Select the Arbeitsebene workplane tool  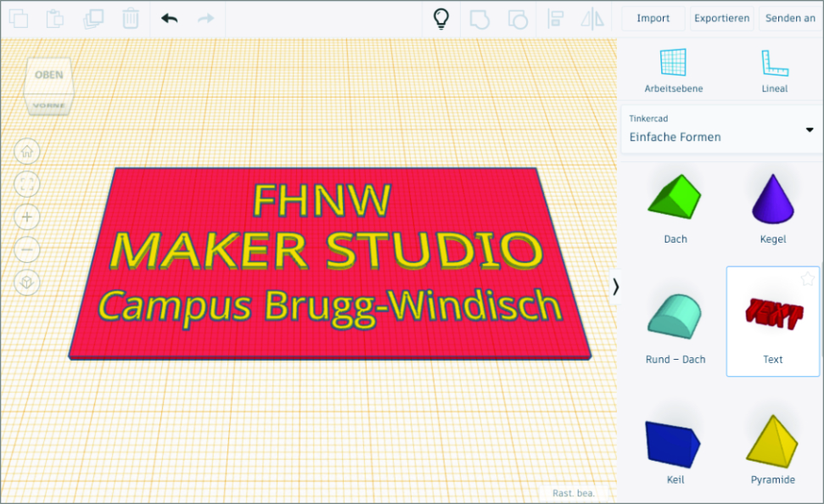pyautogui.click(x=673, y=70)
